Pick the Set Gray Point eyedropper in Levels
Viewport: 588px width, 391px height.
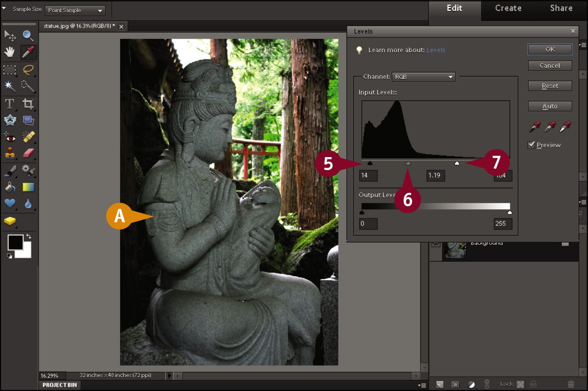550,127
